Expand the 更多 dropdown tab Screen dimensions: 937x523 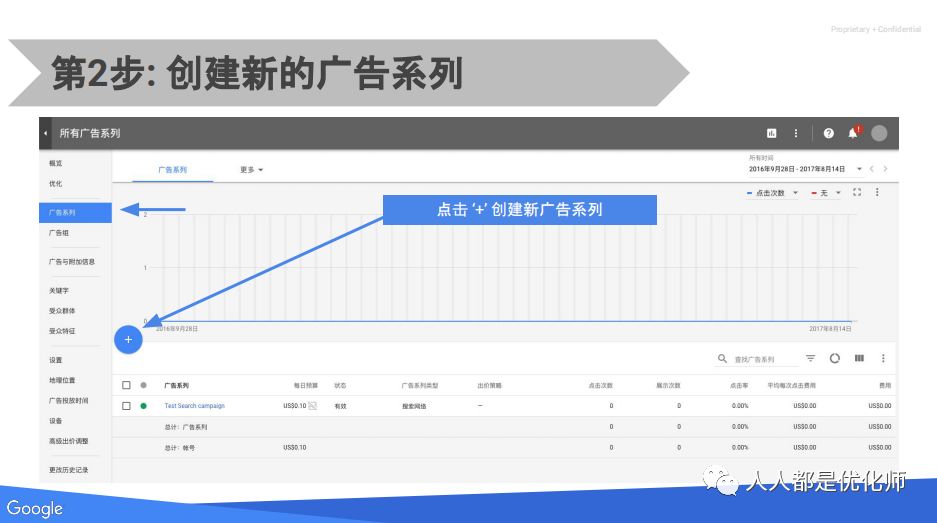[252, 170]
